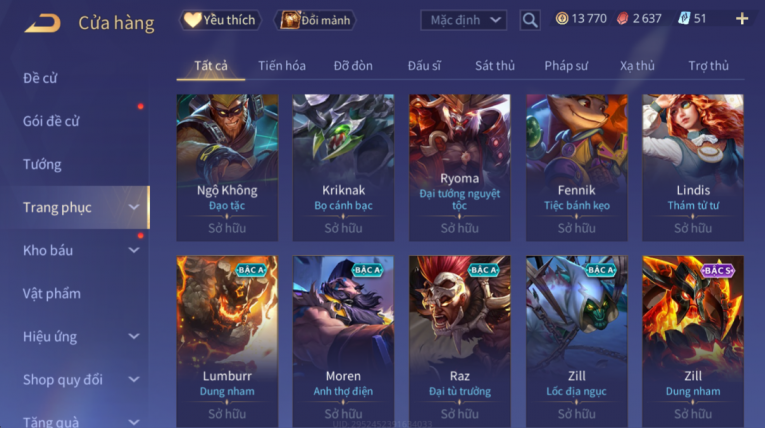Viewport: 765px width, 428px height.
Task: Click the blue voucher ticket icon
Action: point(684,19)
